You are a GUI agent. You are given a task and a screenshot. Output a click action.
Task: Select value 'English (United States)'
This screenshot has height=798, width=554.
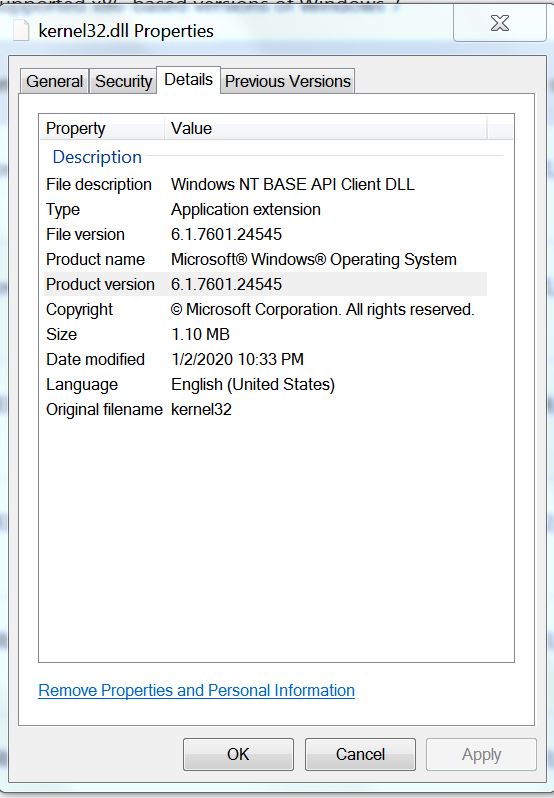253,385
